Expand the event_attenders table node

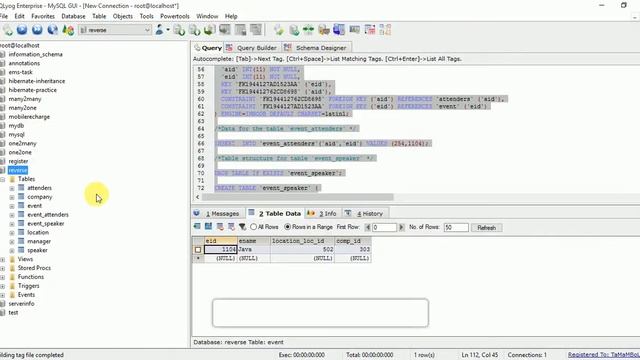click(x=12, y=215)
